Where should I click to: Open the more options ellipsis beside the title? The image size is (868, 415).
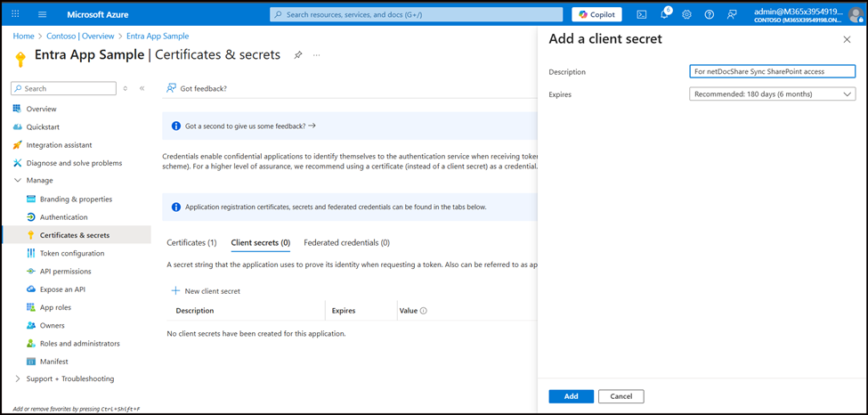(x=317, y=55)
